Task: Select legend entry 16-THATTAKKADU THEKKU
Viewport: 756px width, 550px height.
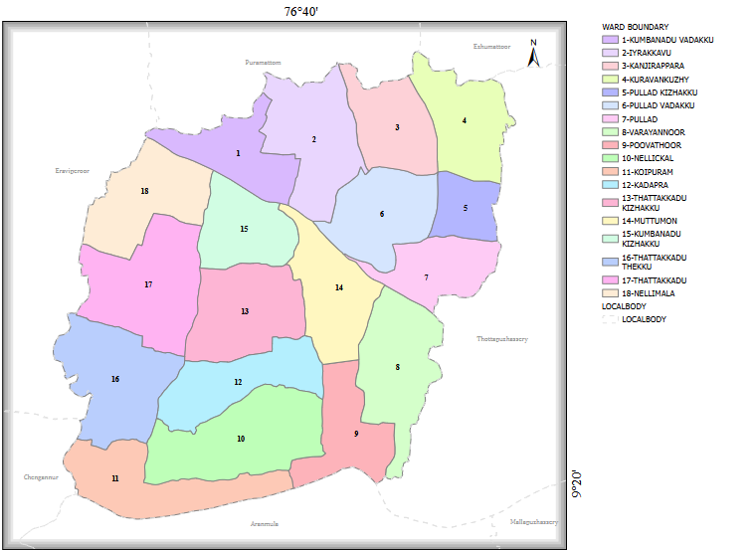Action: point(655,262)
